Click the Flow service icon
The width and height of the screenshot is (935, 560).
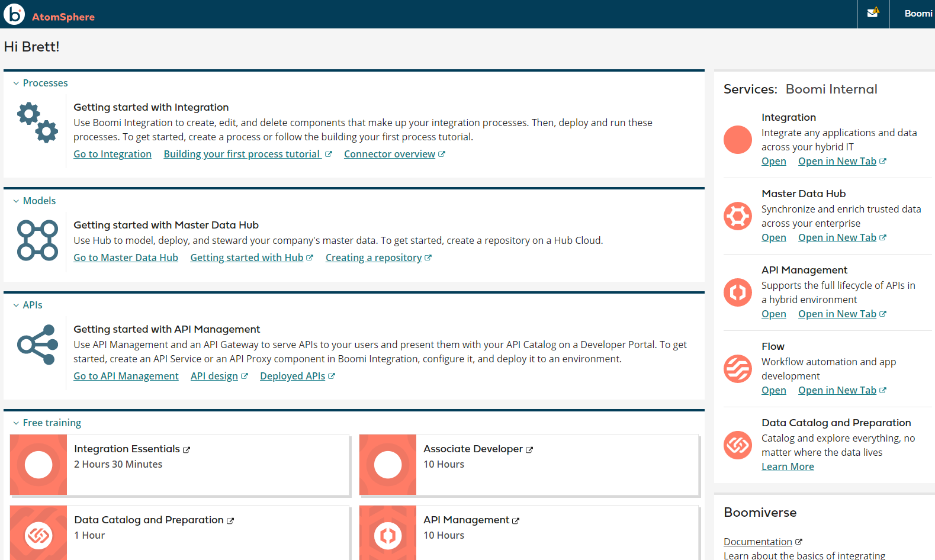[x=738, y=369]
